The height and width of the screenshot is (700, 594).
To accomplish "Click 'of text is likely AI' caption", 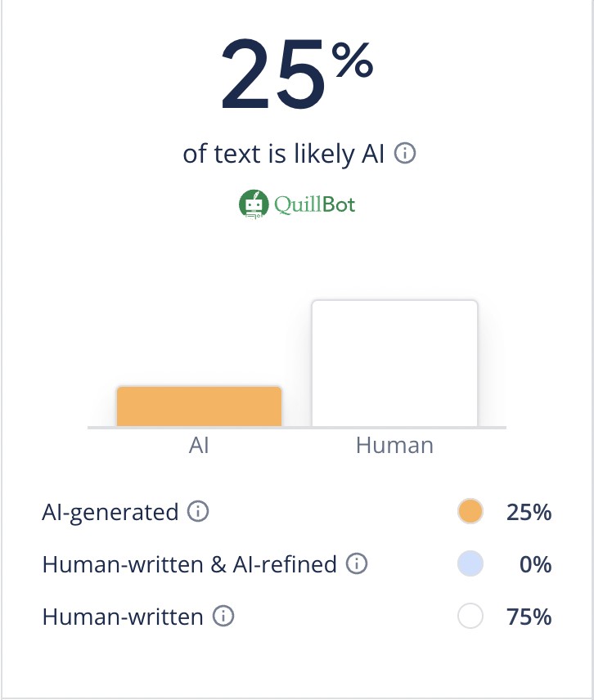I will pyautogui.click(x=283, y=154).
